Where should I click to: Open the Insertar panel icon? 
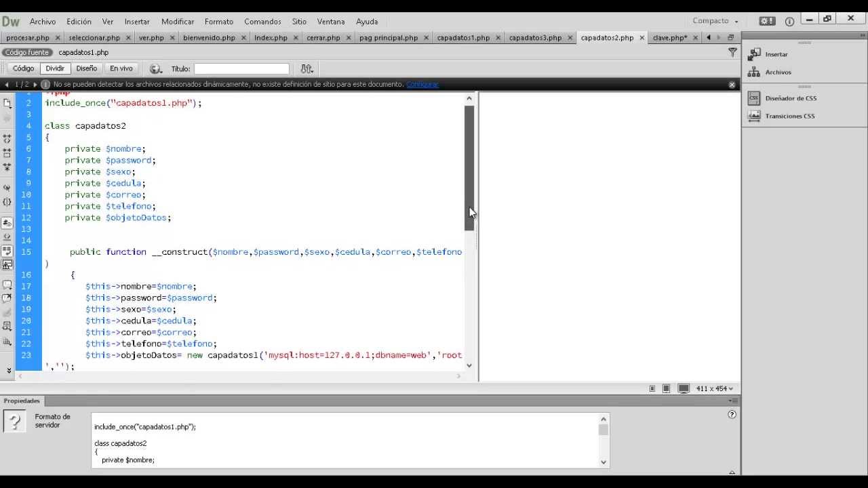pyautogui.click(x=754, y=54)
